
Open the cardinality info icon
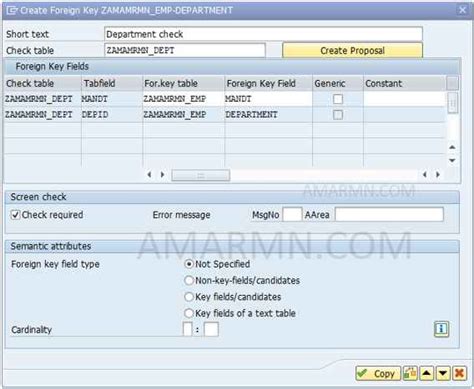(x=441, y=329)
